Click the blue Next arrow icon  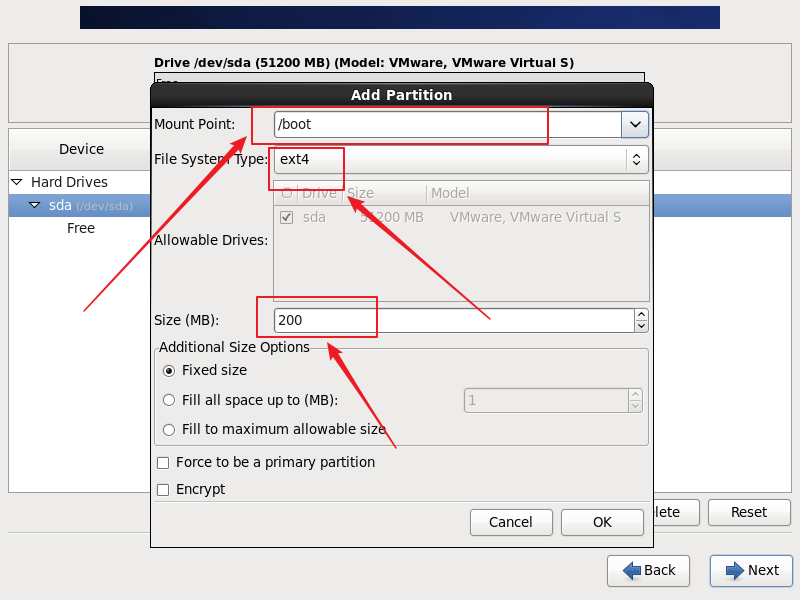735,570
